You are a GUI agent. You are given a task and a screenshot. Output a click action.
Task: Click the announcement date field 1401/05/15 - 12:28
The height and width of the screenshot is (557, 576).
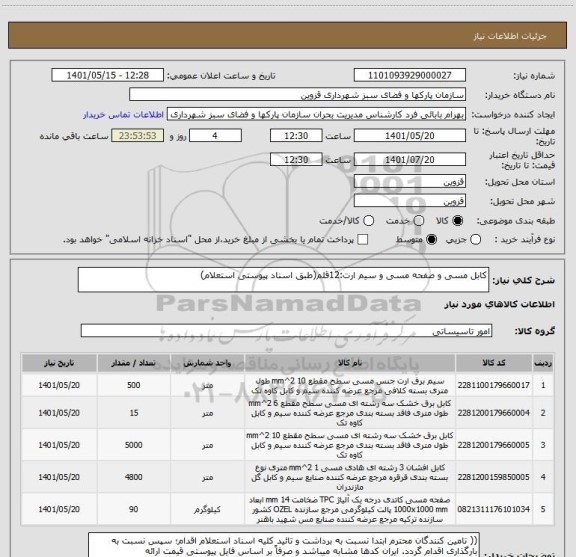pos(107,75)
